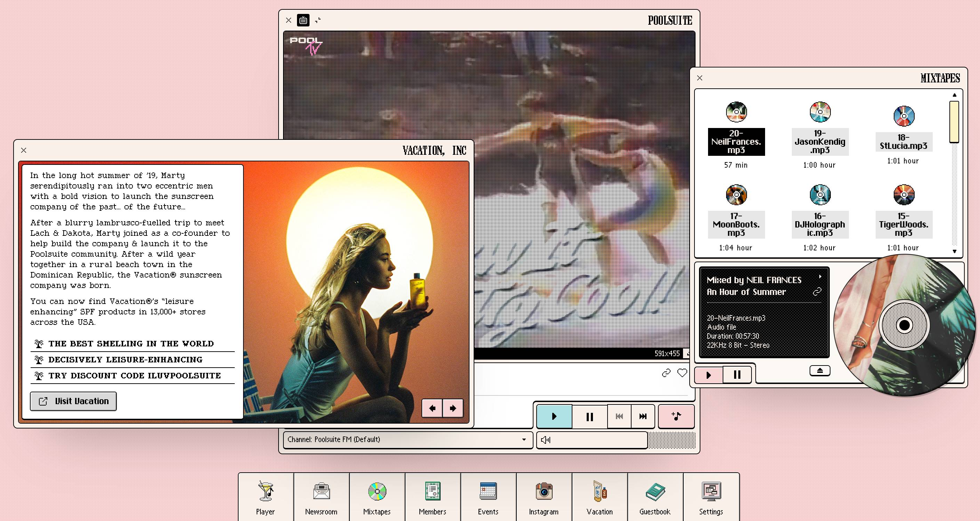Open the Player dock icon

266,497
